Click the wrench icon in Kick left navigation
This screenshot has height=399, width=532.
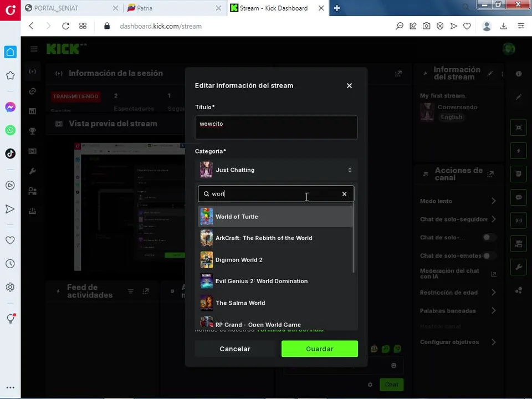(33, 171)
